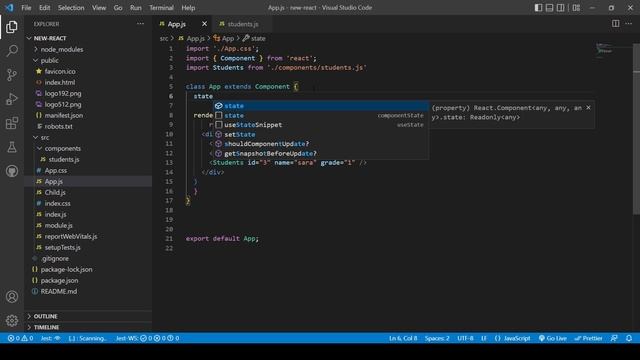Select the shouldComponentUpdate suggestion
Viewport: 640px width, 360px height.
tap(321, 144)
